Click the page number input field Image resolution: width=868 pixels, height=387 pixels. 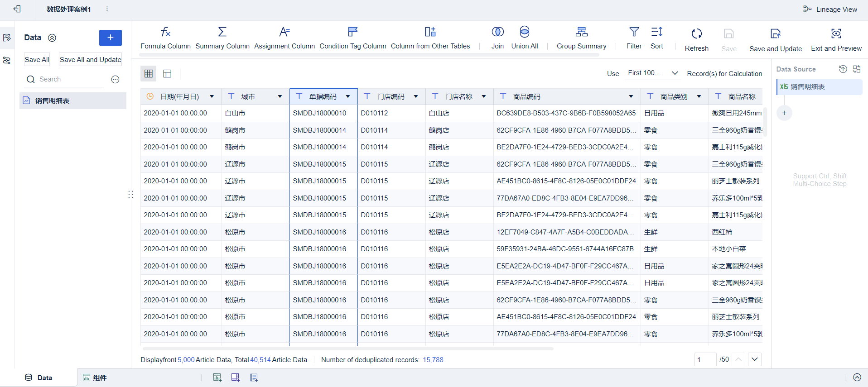point(705,359)
